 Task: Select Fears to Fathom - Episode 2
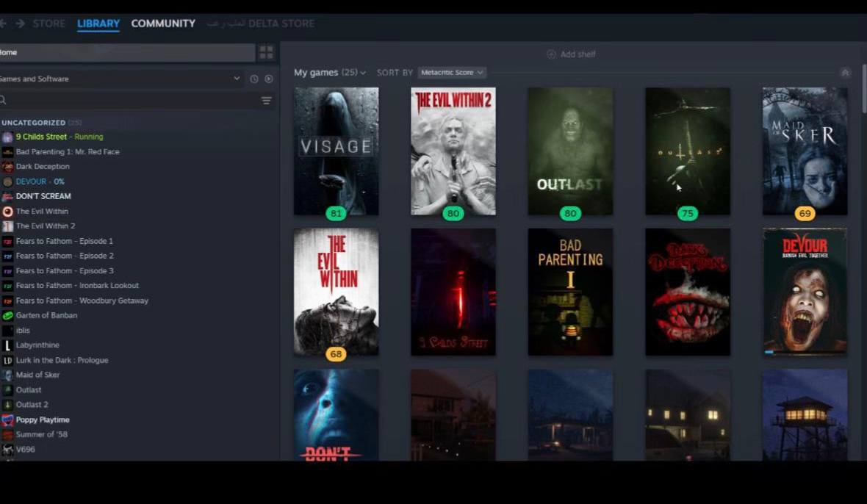(x=65, y=256)
